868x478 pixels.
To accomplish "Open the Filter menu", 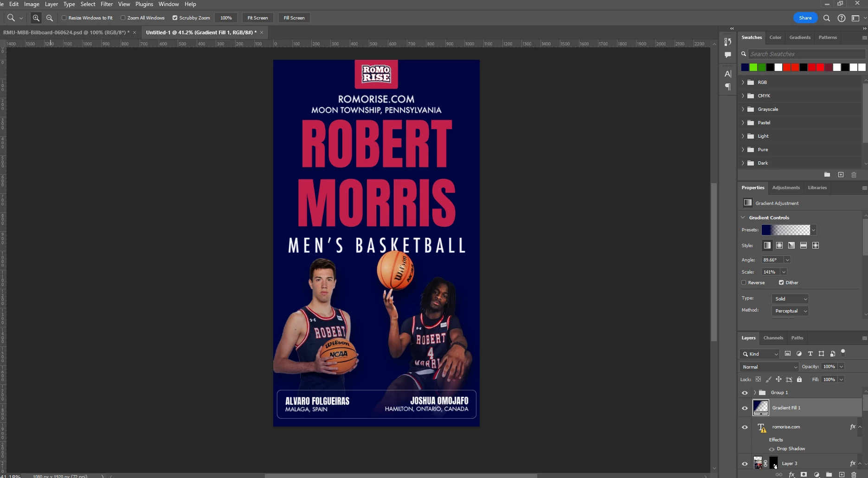I will (107, 4).
